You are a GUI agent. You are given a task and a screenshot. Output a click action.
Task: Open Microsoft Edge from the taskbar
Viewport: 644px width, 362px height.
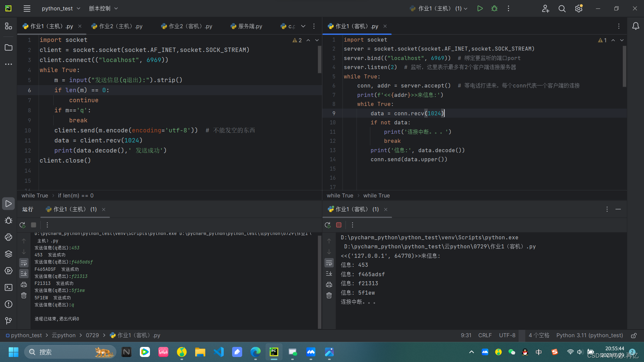(x=255, y=352)
